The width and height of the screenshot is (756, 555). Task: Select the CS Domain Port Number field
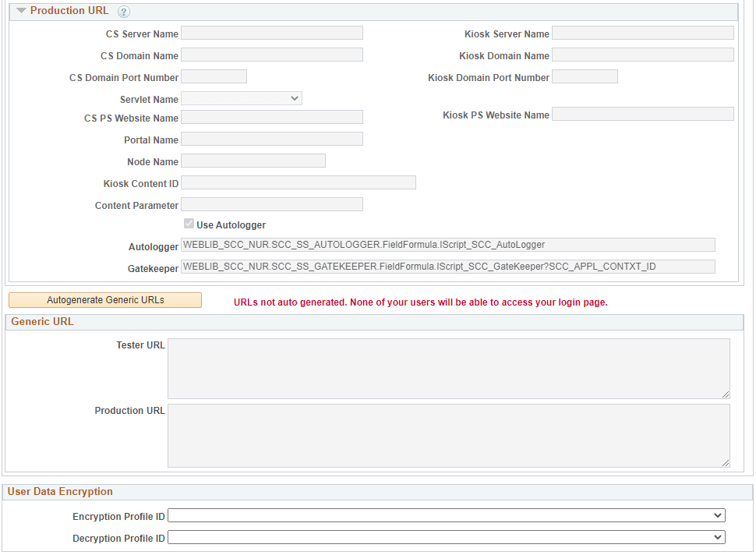point(213,76)
